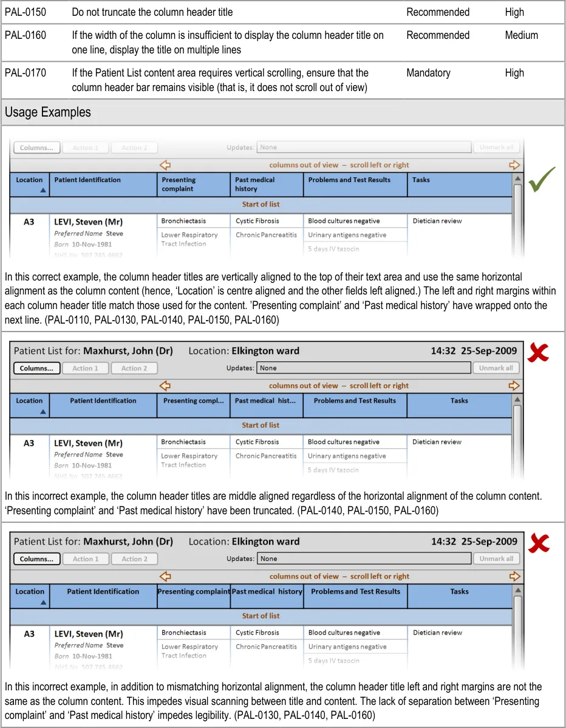
Task: Open Columns... button in the middle example
Action: 36,368
